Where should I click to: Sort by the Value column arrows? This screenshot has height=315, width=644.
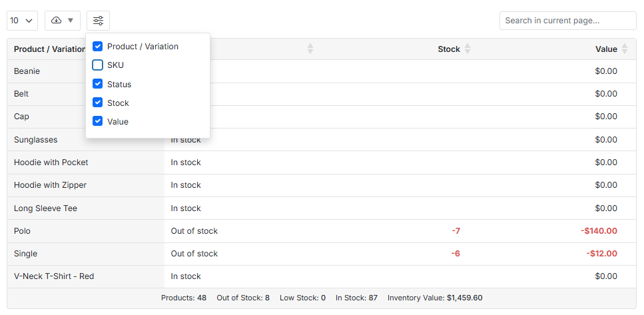[625, 49]
